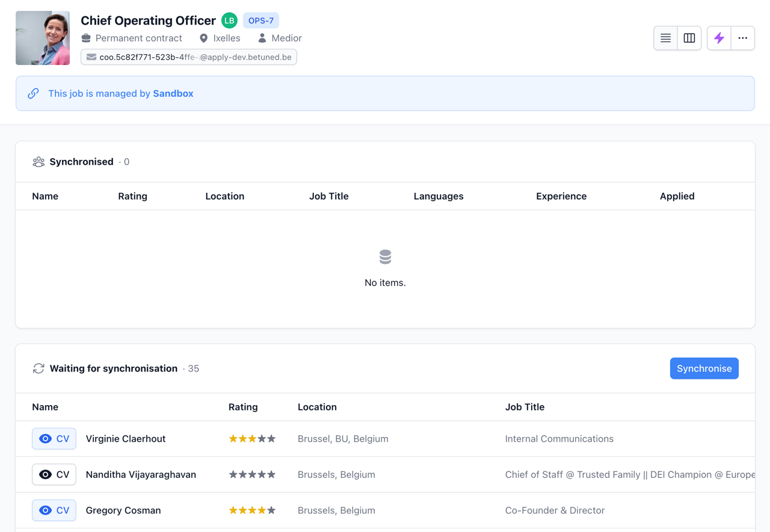Click the OPS-7 job reference badge
770x532 pixels.
pos(261,20)
